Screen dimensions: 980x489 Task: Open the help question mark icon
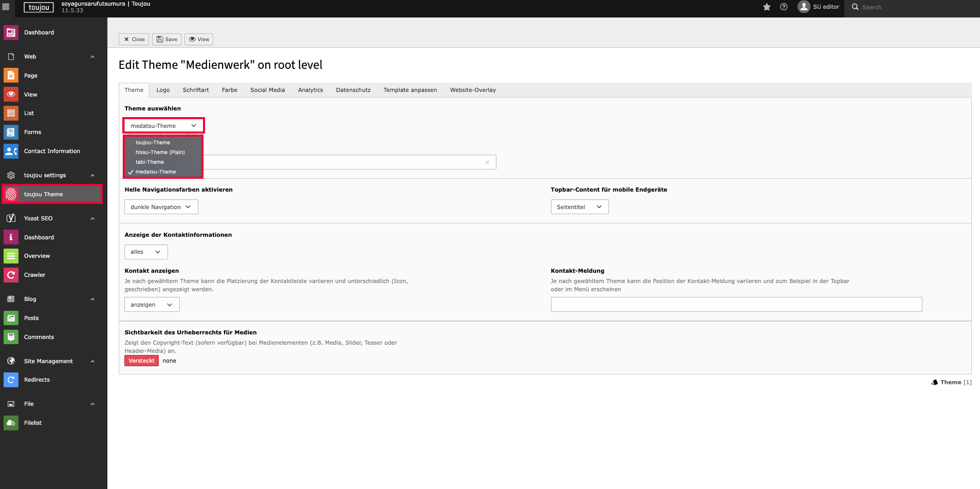(x=784, y=7)
